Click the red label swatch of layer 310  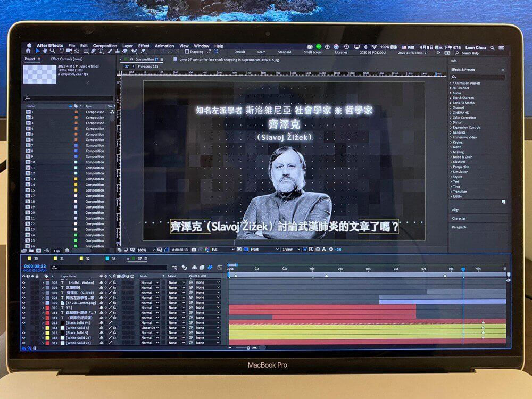tap(47, 307)
